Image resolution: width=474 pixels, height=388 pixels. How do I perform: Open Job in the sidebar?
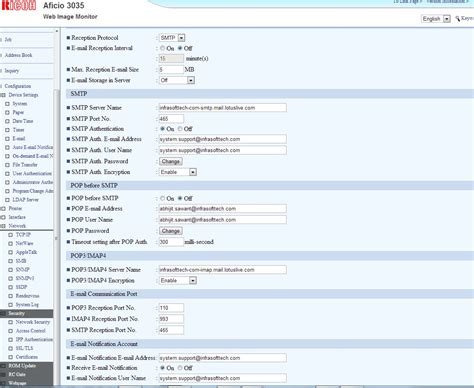[x=8, y=39]
